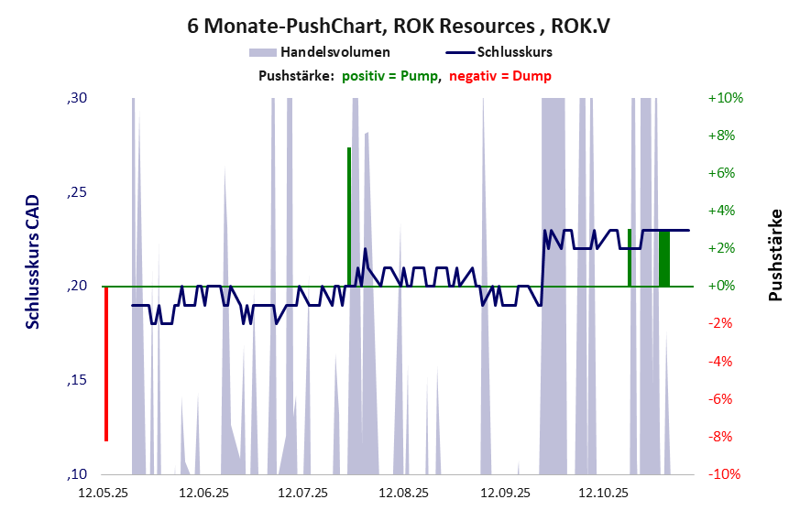Image resolution: width=800 pixels, height=532 pixels.
Task: Click the wide green pump bar at far right
Action: 664,258
